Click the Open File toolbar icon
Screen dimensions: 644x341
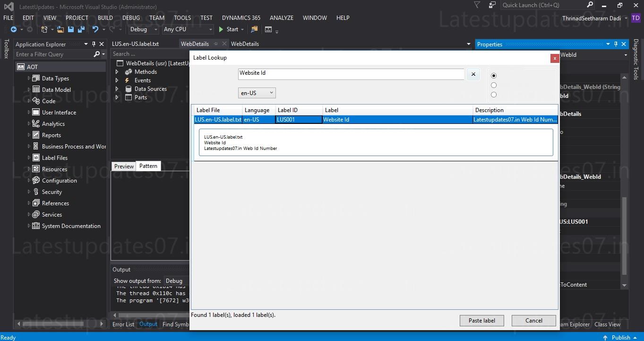pyautogui.click(x=60, y=29)
